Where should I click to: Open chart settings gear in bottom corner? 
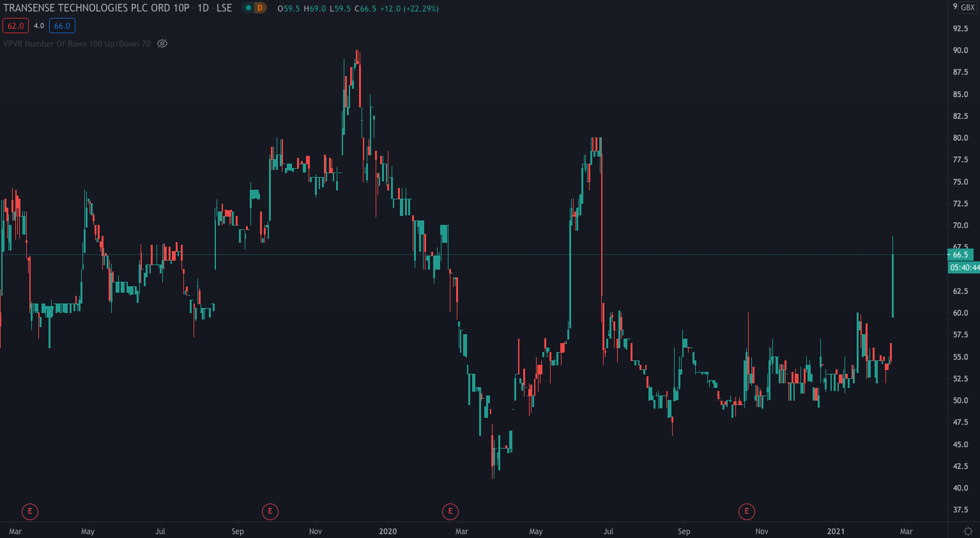[968, 531]
